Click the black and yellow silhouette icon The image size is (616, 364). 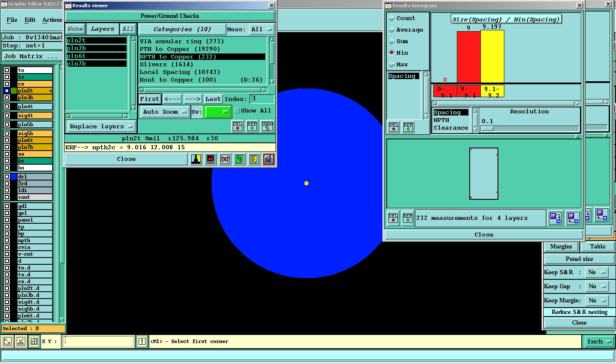coord(196,159)
